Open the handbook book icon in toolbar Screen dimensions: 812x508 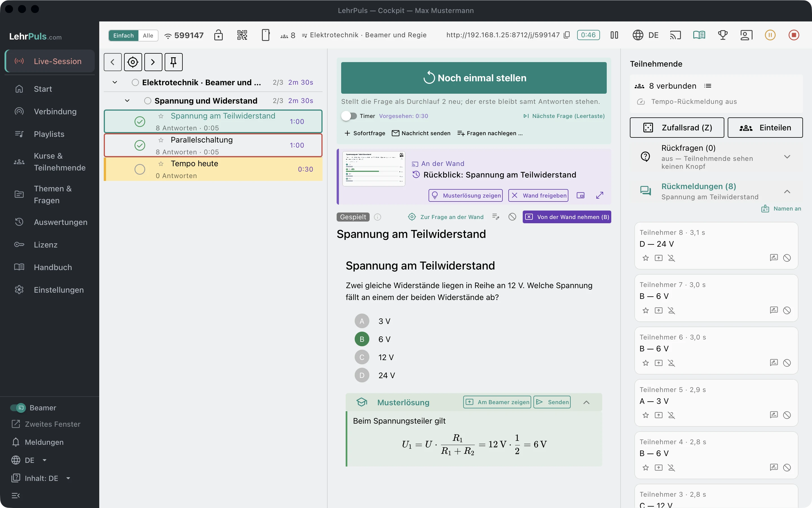coord(699,35)
